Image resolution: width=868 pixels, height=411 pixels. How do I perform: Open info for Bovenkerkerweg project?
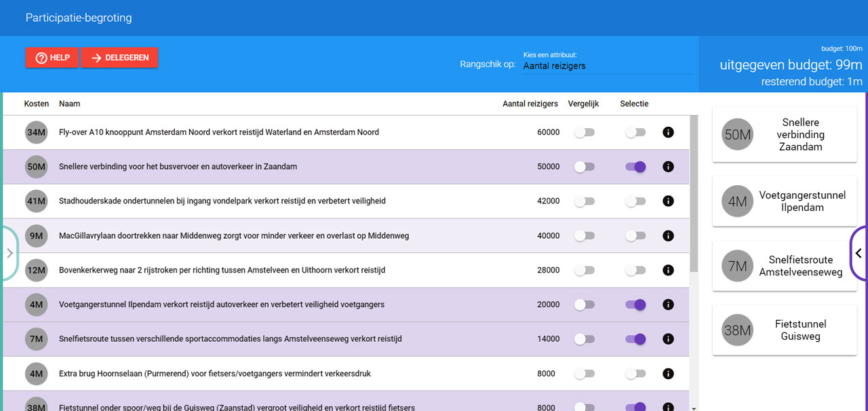tap(668, 271)
